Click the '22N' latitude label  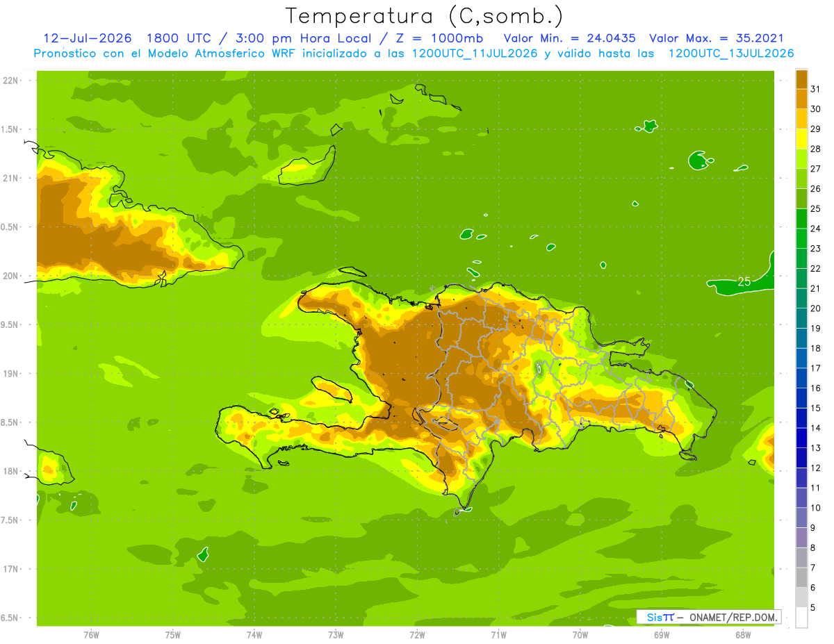10,81
